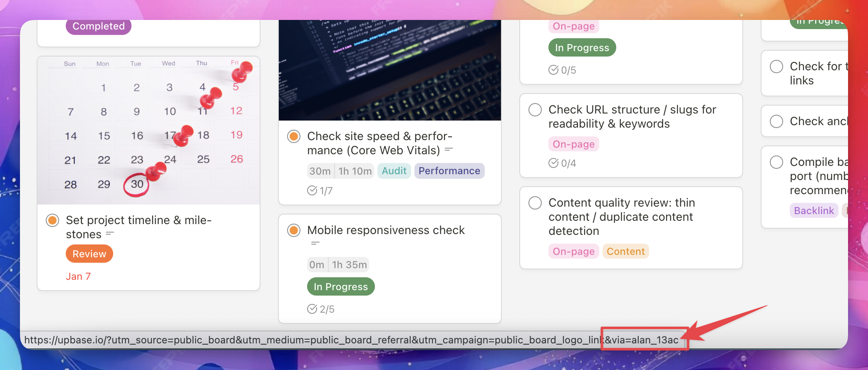Screen dimensions: 868x370
Task: Click the Backlink tag
Action: [814, 211]
